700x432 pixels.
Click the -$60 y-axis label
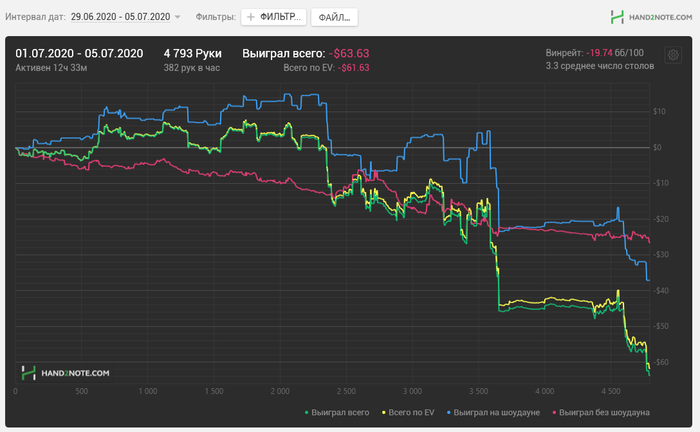[x=661, y=362]
